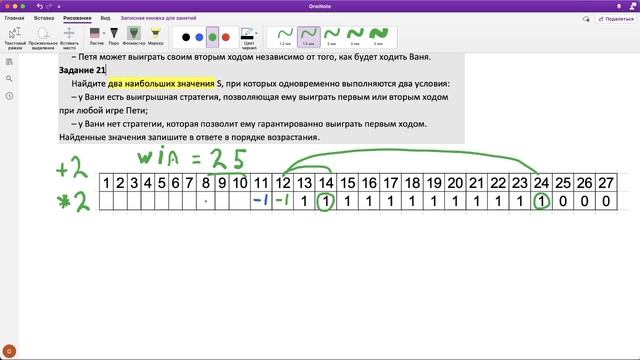The width and height of the screenshot is (640, 360).
Task: Pick the green ink color
Action: (x=212, y=37)
